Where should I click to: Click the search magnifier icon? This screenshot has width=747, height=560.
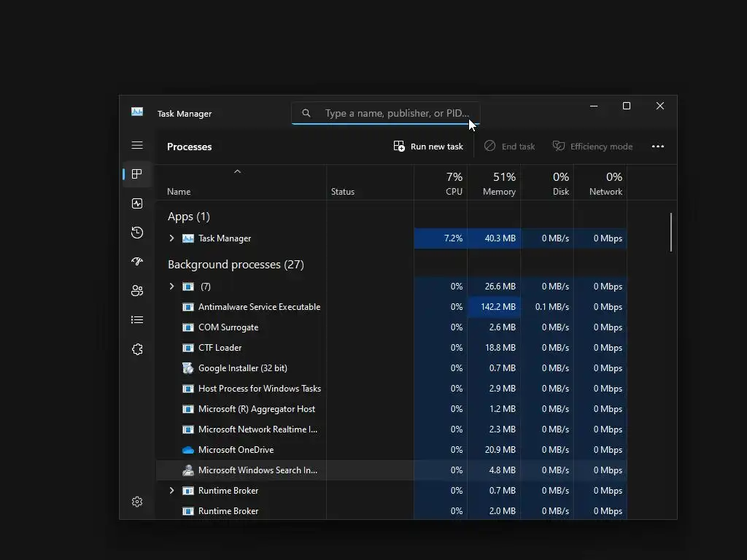306,113
